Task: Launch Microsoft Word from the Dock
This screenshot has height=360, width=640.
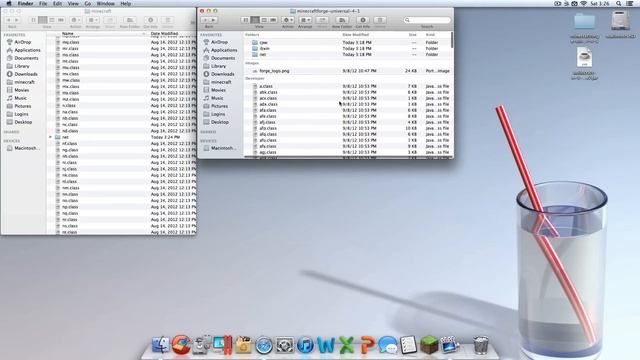Action: click(326, 345)
